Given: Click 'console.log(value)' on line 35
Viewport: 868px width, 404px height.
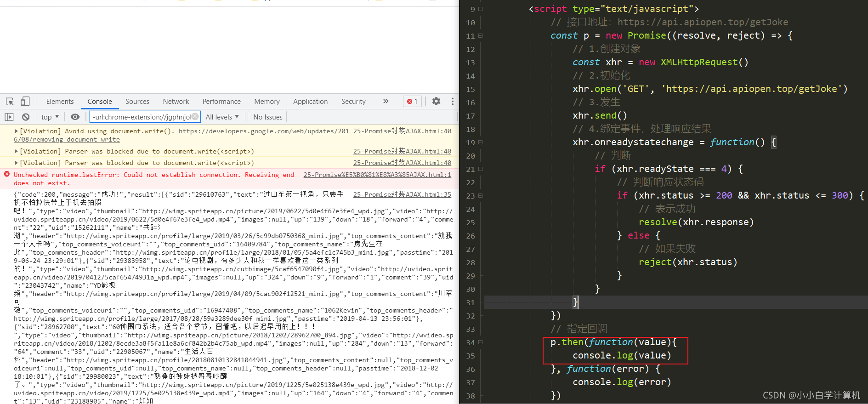Looking at the screenshot, I should click(622, 355).
